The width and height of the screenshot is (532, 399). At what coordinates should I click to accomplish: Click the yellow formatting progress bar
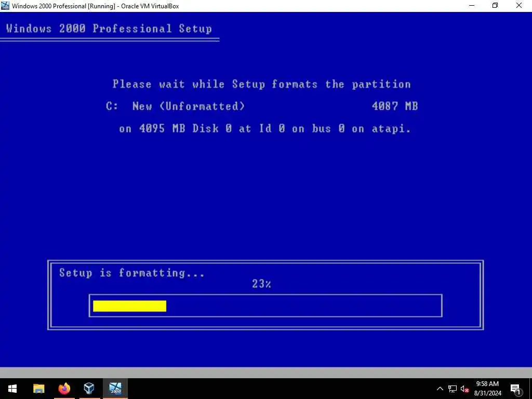[129, 306]
